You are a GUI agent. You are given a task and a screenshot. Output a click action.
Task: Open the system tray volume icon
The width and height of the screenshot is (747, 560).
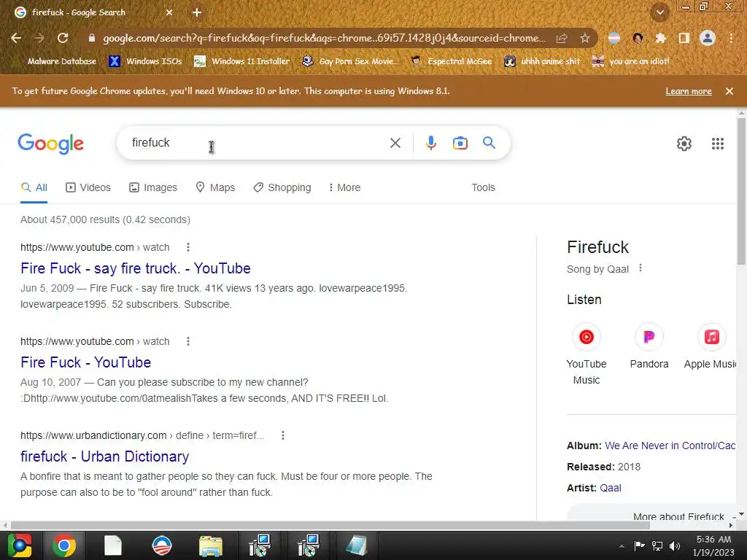pos(675,546)
